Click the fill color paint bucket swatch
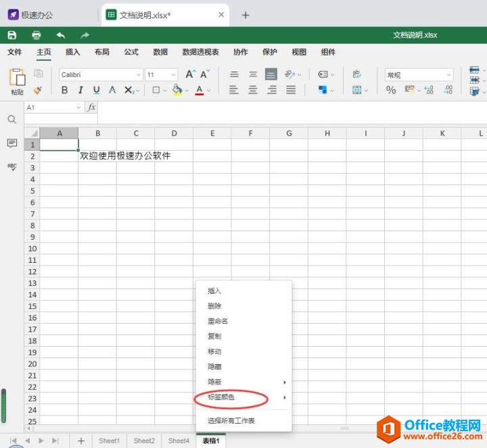 pyautogui.click(x=177, y=91)
